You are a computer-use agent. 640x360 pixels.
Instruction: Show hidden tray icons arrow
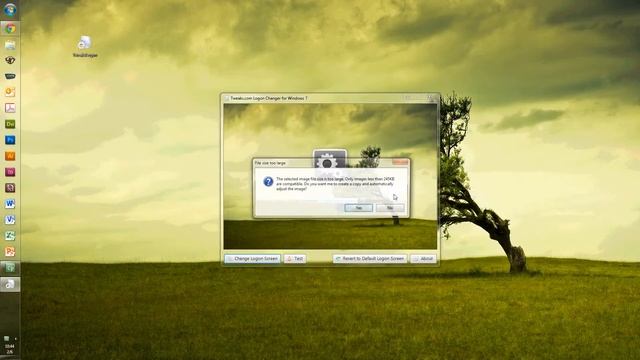click(16, 338)
